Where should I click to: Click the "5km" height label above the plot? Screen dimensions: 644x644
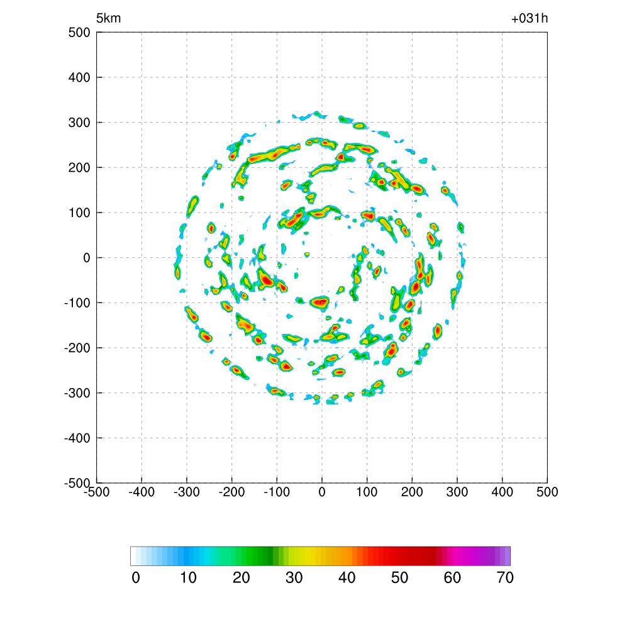(108, 18)
